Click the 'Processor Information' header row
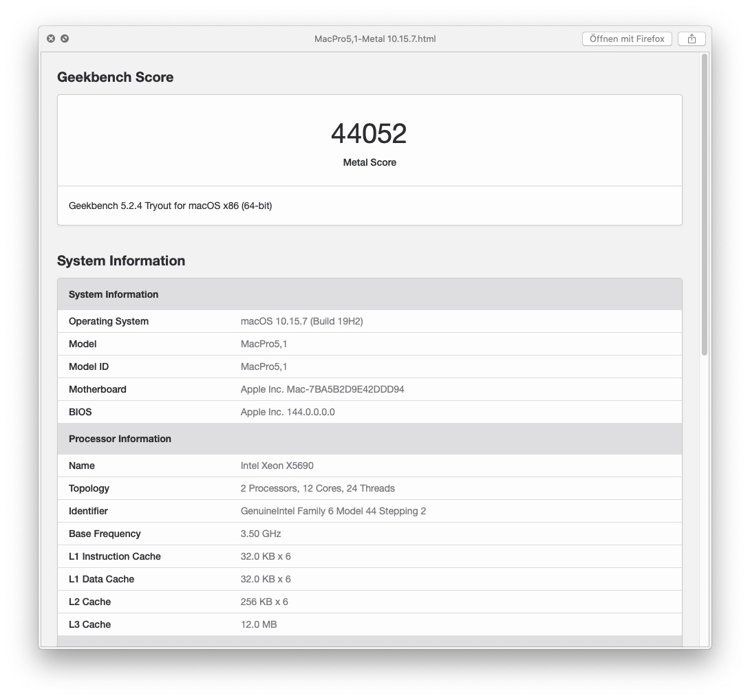 (x=369, y=439)
